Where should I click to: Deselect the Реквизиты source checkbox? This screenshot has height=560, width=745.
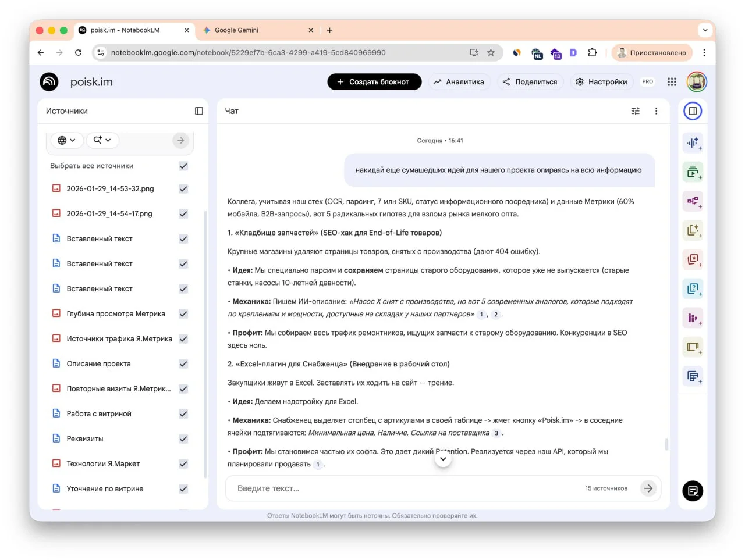click(x=183, y=439)
